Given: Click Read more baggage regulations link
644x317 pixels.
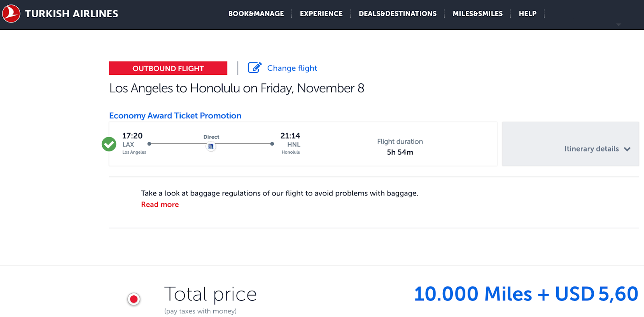Looking at the screenshot, I should (x=160, y=204).
